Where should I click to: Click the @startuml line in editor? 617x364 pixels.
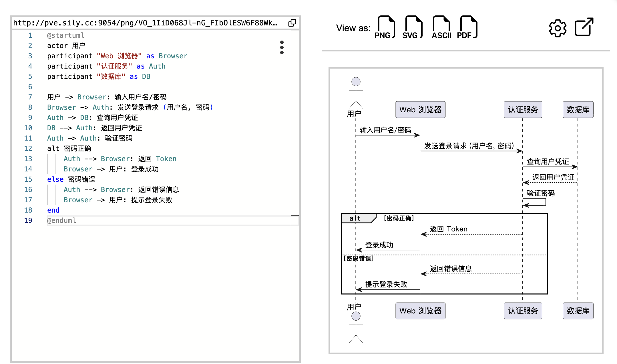[65, 35]
